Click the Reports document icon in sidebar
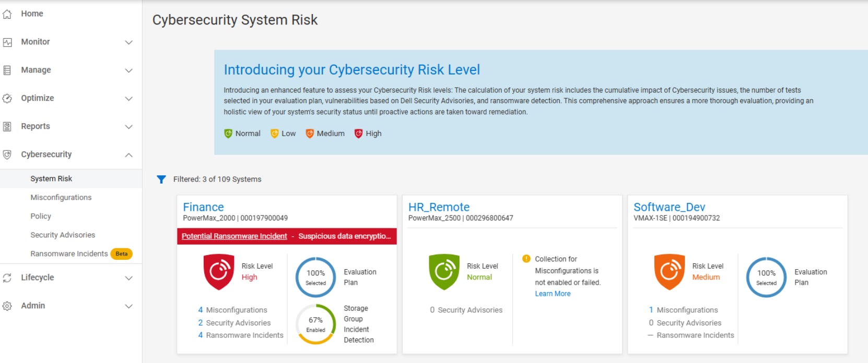 coord(7,127)
